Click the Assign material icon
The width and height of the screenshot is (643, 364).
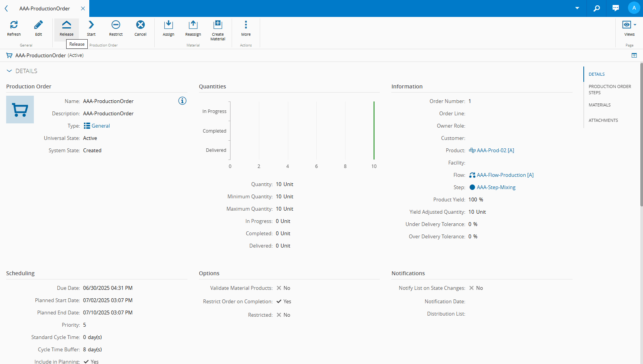point(169,25)
